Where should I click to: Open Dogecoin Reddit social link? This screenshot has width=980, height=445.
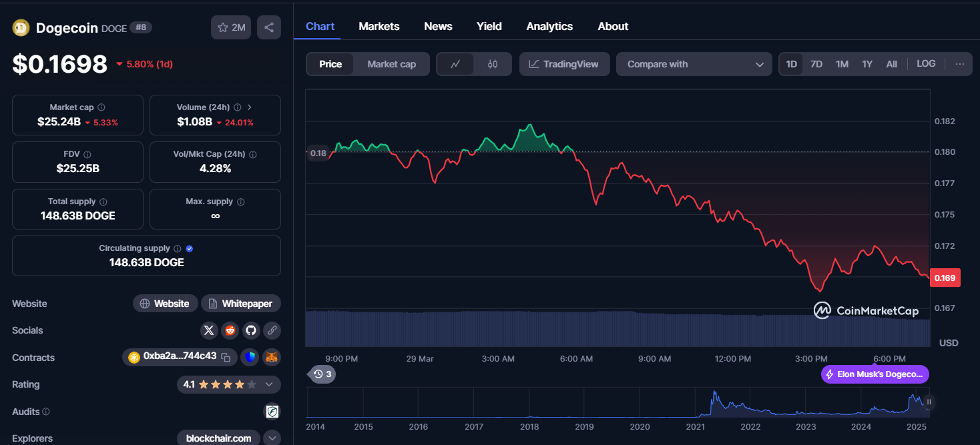pyautogui.click(x=230, y=330)
